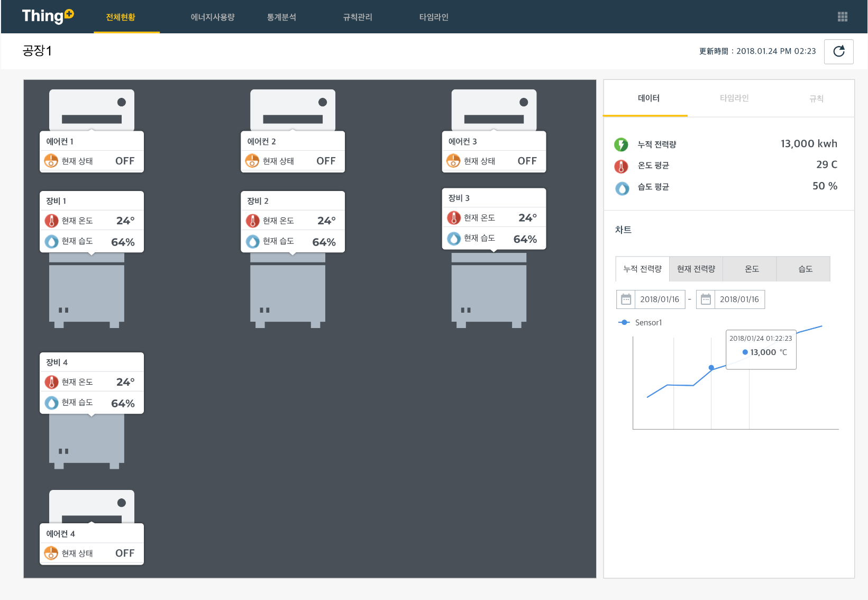Click 장비 3 temperature thermometer icon
The image size is (868, 600).
[454, 217]
